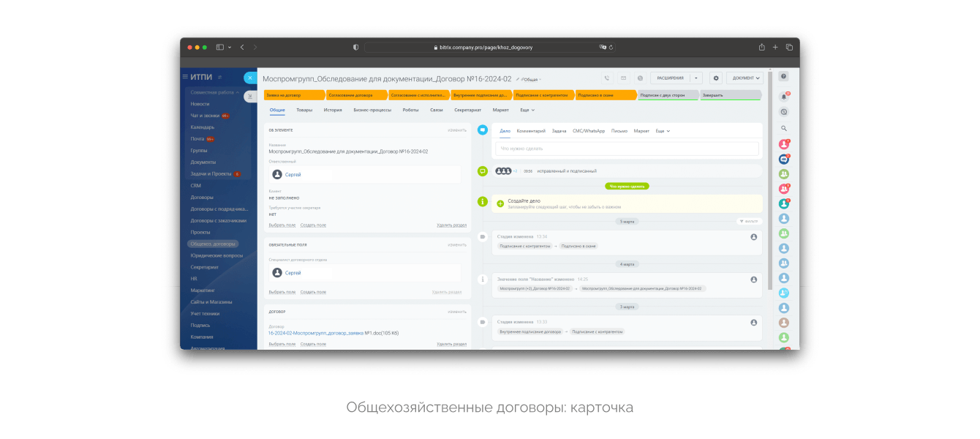Open the ДОКУМЕНТ dropdown
This screenshot has height=439, width=980.
pyautogui.click(x=745, y=78)
